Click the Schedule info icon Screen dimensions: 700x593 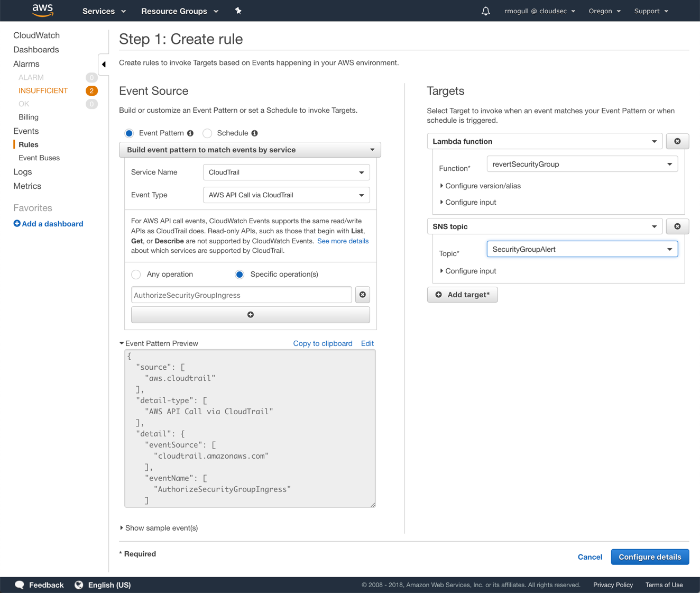[x=254, y=133]
